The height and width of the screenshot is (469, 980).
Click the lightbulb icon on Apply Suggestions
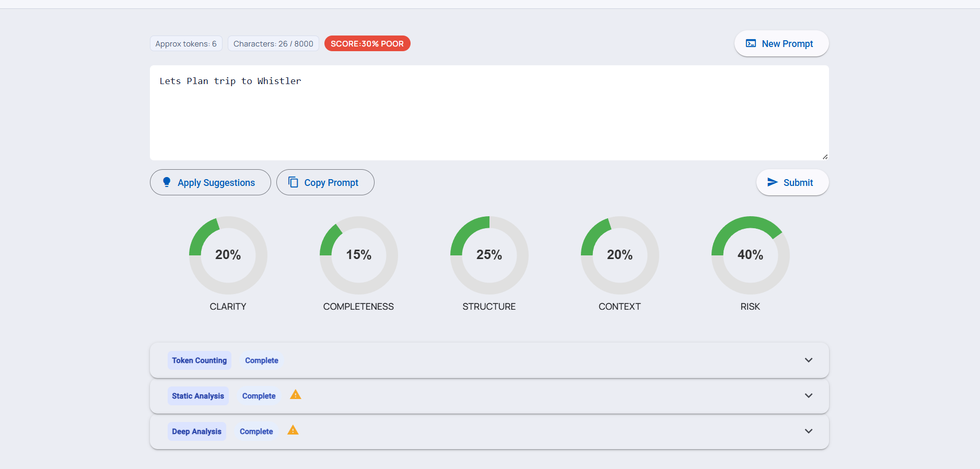(x=167, y=182)
